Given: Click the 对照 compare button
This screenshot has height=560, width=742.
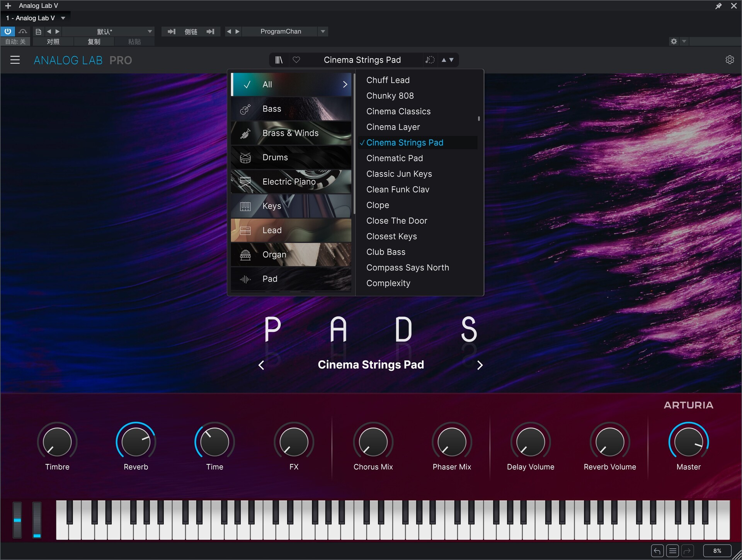Looking at the screenshot, I should (x=53, y=41).
